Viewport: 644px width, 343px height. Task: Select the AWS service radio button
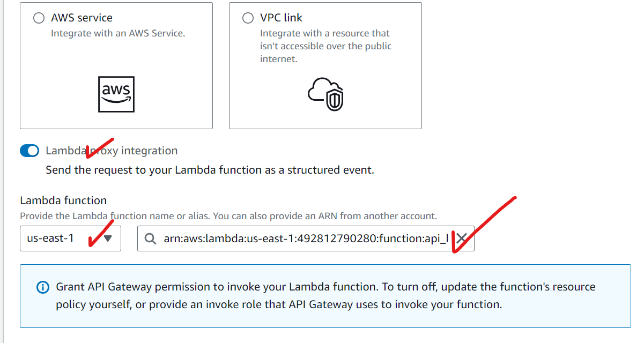click(39, 18)
